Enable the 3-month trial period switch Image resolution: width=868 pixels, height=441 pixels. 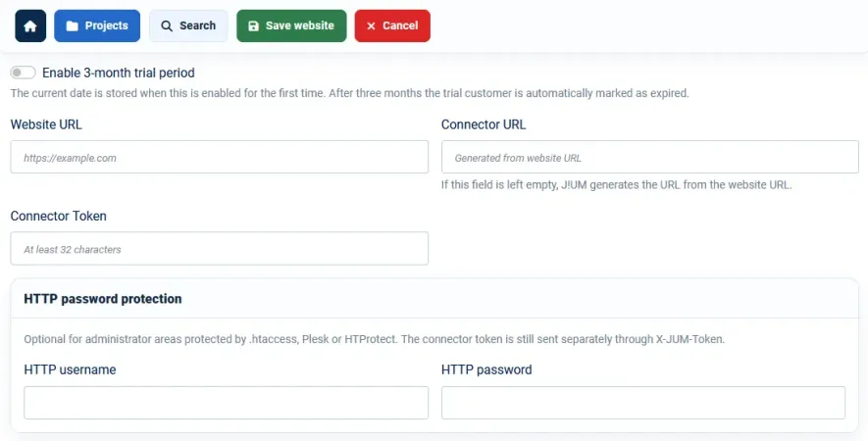click(24, 73)
